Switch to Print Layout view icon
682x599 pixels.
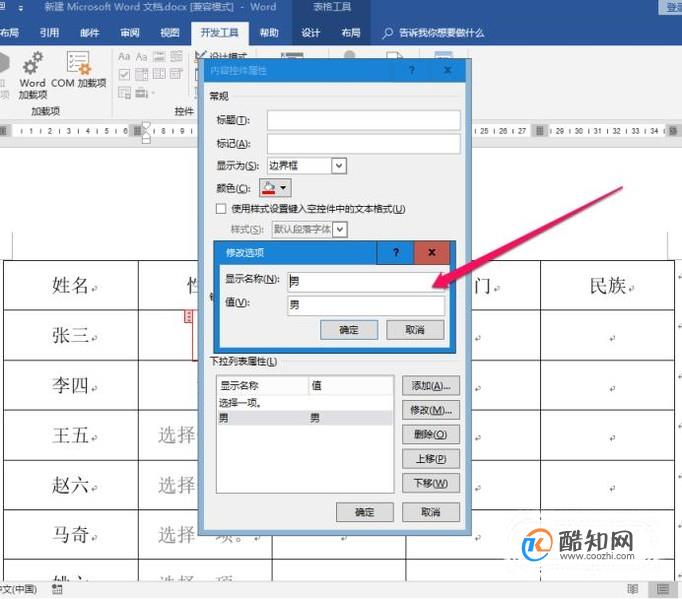(662, 589)
